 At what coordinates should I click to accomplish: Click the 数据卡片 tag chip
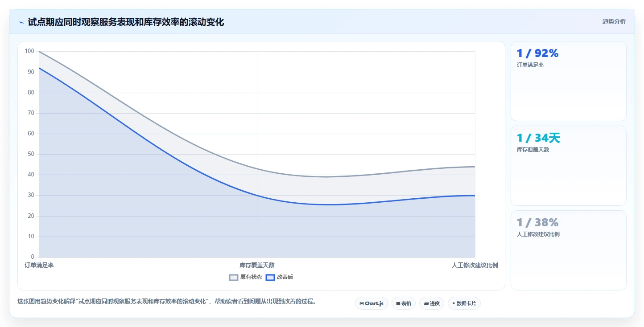(464, 303)
